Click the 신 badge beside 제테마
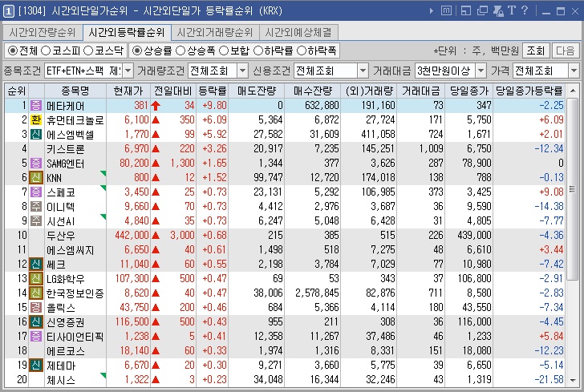The height and width of the screenshot is (392, 584). (x=36, y=366)
